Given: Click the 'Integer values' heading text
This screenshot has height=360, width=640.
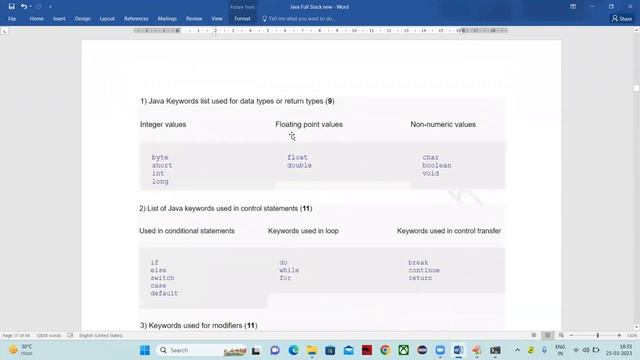Looking at the screenshot, I should [x=163, y=124].
